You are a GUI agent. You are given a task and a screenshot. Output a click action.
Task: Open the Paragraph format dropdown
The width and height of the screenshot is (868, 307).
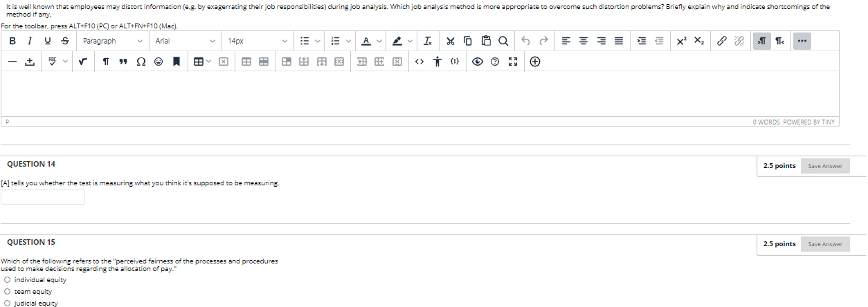pos(112,41)
